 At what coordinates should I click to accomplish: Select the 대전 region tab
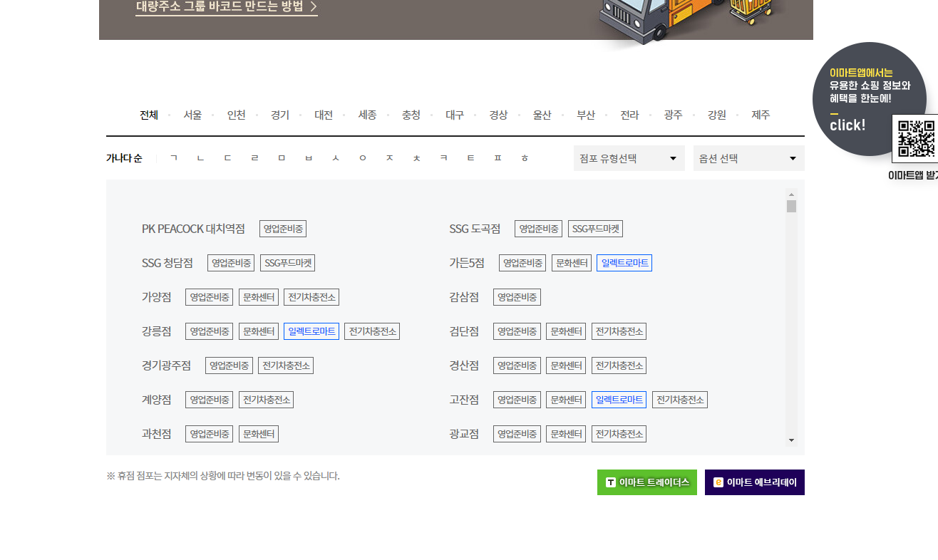324,115
